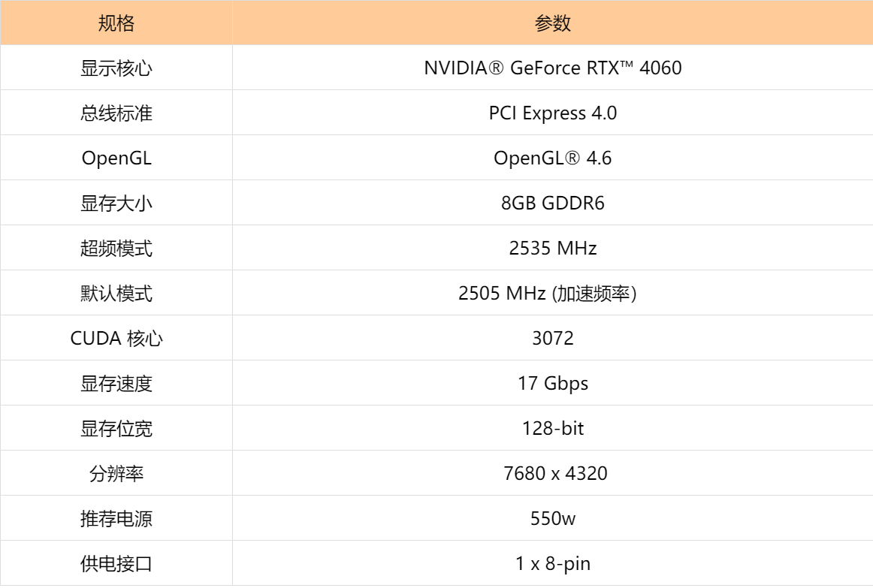The height and width of the screenshot is (588, 873).
Task: Select the 显示核心 label cell
Action: [x=116, y=68]
